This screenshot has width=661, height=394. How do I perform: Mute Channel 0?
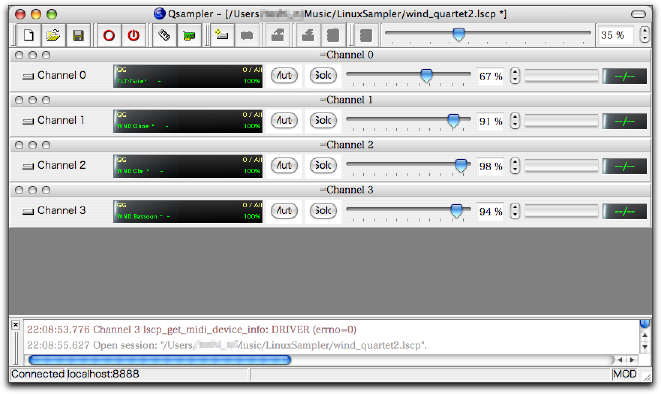pyautogui.click(x=284, y=76)
